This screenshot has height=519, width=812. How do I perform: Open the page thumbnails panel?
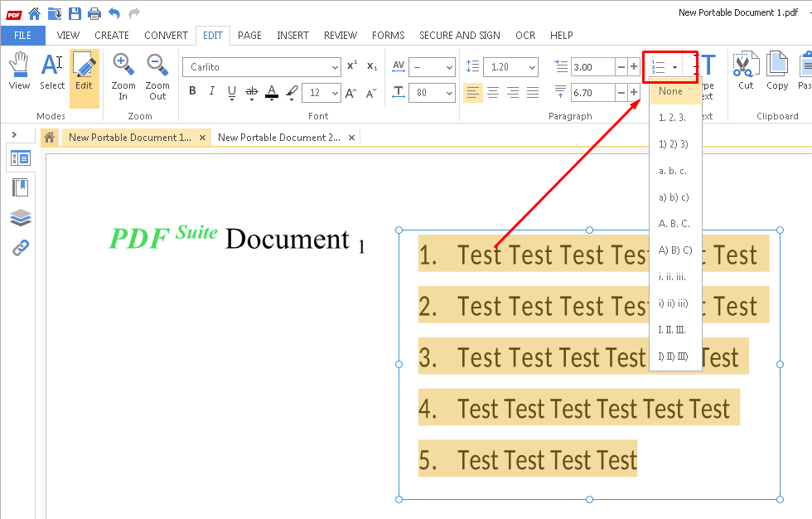tap(21, 158)
